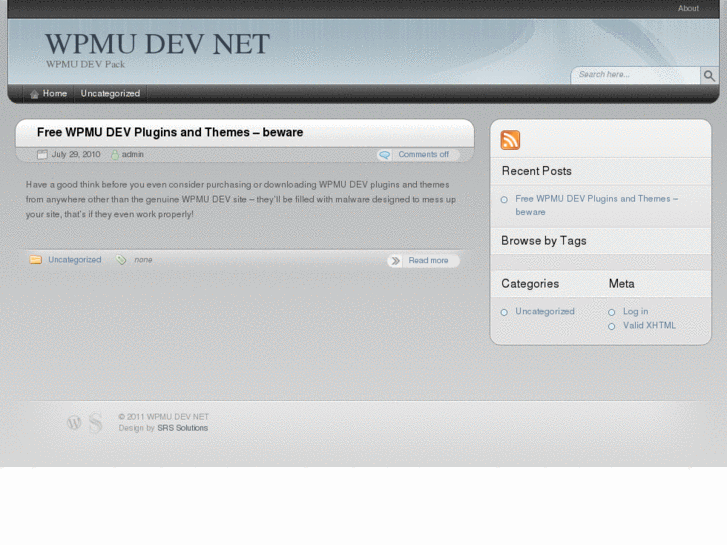Image resolution: width=727 pixels, height=545 pixels.
Task: Click the calendar icon beside July 29, 2010
Action: (42, 154)
